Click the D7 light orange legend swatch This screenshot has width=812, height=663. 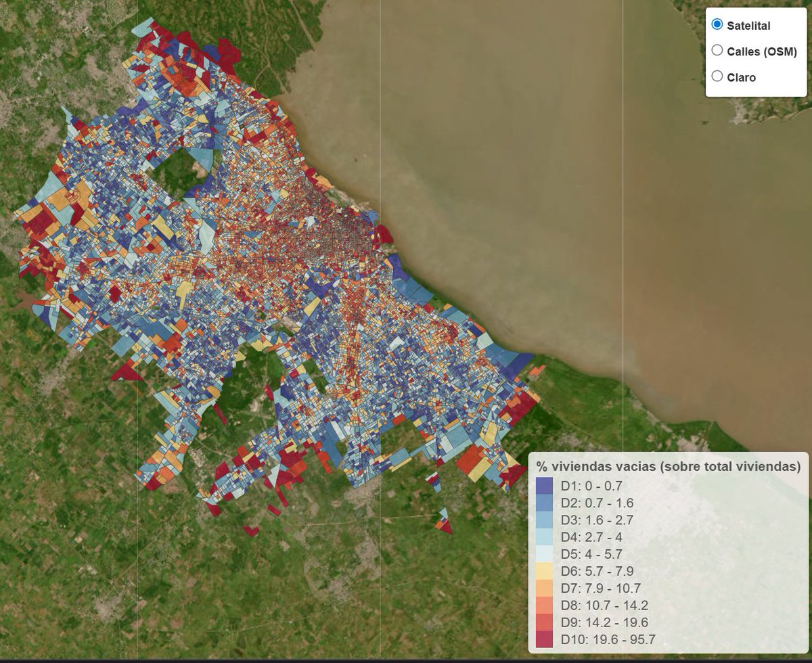coord(544,588)
